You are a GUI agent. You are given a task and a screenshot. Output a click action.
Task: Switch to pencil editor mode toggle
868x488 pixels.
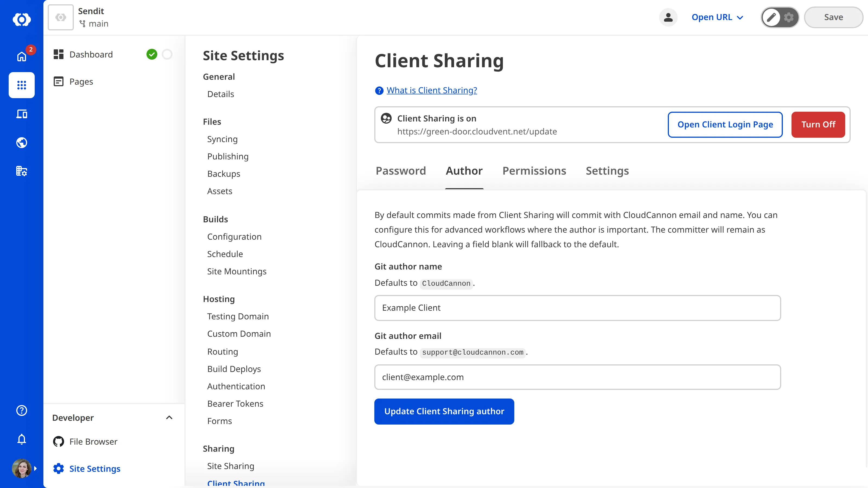(772, 17)
